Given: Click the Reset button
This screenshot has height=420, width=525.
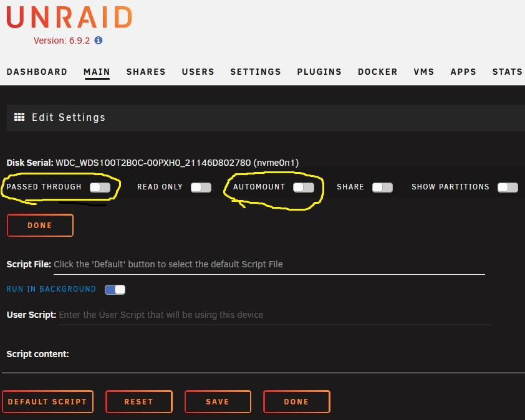Looking at the screenshot, I should pyautogui.click(x=138, y=401).
